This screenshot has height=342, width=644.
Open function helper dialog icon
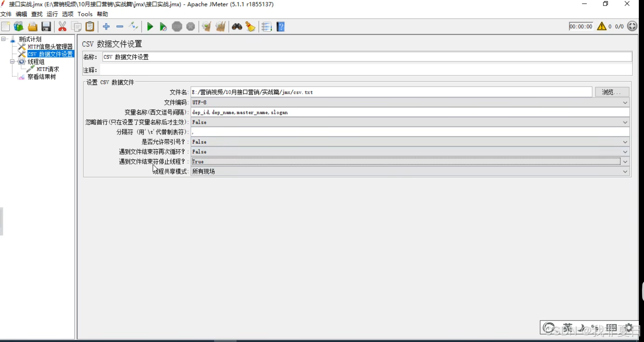pyautogui.click(x=267, y=27)
